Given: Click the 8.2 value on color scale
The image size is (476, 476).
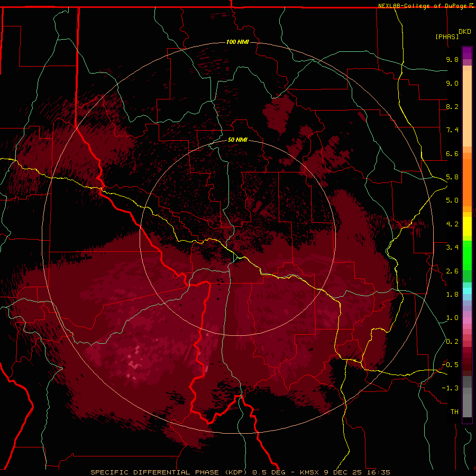Looking at the screenshot, I should [452, 106].
